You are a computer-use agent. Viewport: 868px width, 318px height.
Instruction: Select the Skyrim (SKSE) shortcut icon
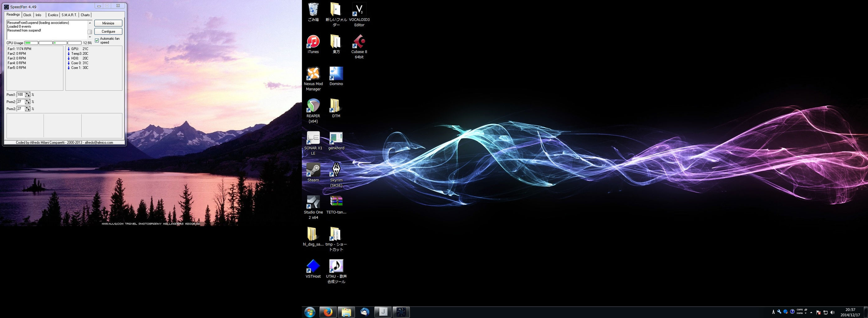point(336,170)
